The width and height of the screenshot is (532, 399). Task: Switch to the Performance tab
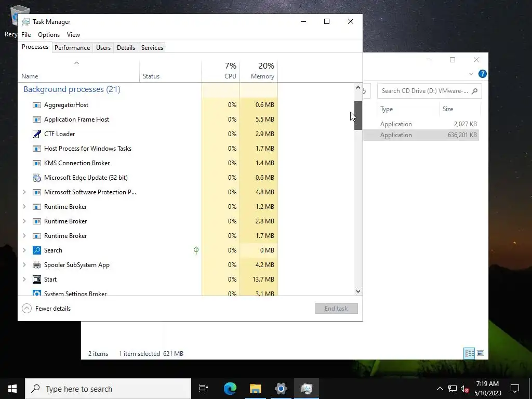72,48
